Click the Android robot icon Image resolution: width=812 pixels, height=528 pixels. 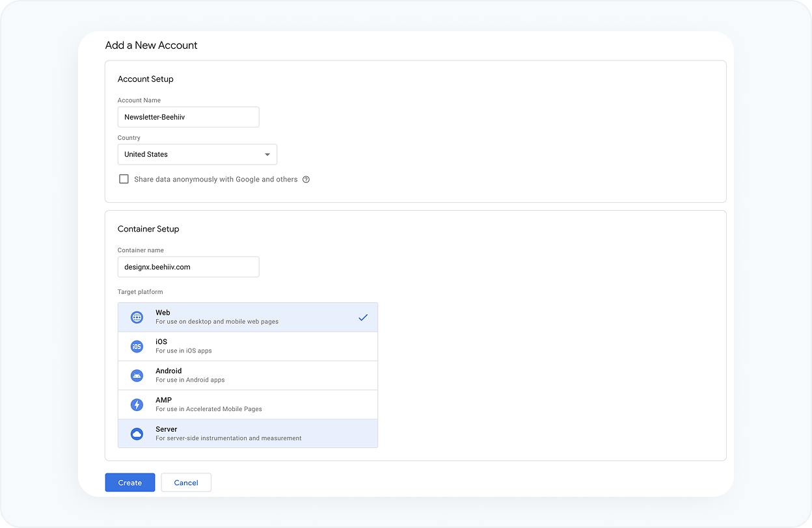(x=137, y=375)
